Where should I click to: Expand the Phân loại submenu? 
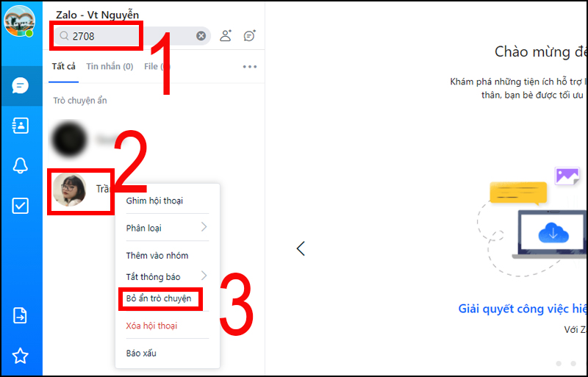click(168, 227)
